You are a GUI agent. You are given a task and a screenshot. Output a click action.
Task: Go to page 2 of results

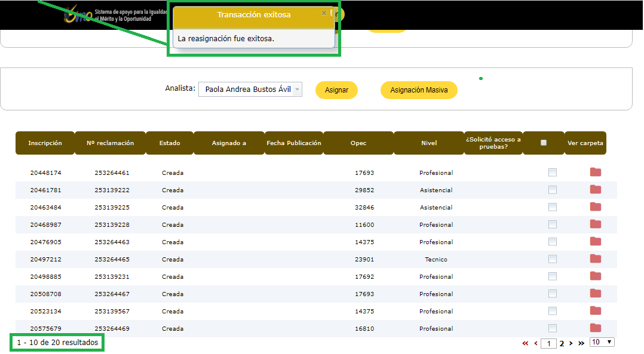point(562,343)
